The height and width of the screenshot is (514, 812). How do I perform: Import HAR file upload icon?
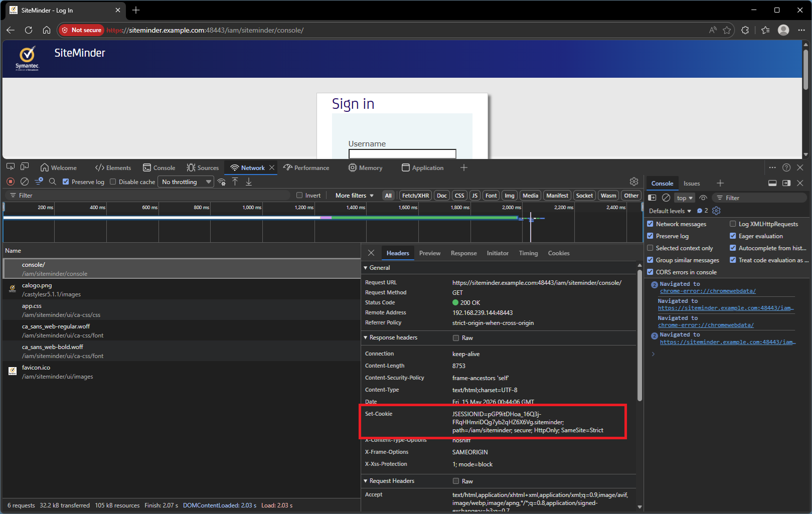(235, 182)
